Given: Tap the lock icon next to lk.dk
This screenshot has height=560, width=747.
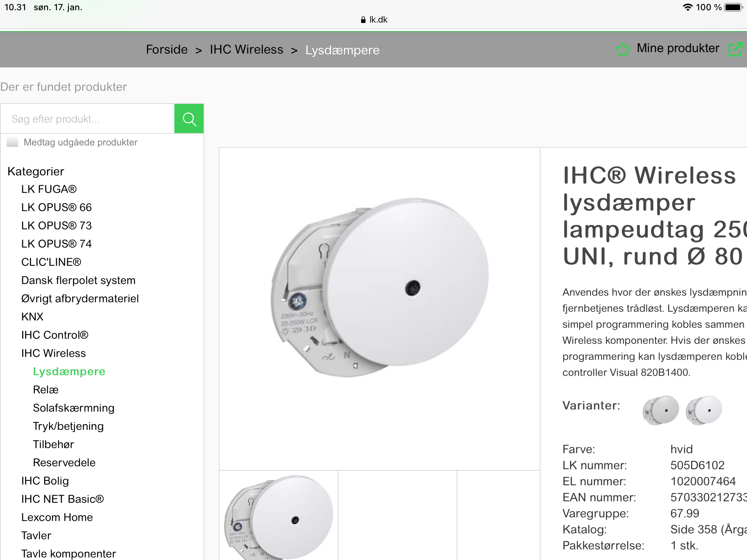Looking at the screenshot, I should pyautogui.click(x=363, y=20).
